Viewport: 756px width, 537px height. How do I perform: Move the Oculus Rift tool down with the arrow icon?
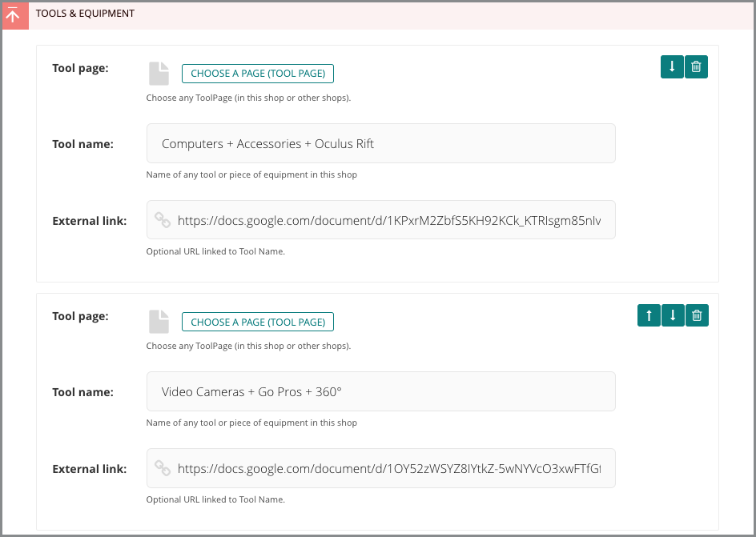(671, 66)
